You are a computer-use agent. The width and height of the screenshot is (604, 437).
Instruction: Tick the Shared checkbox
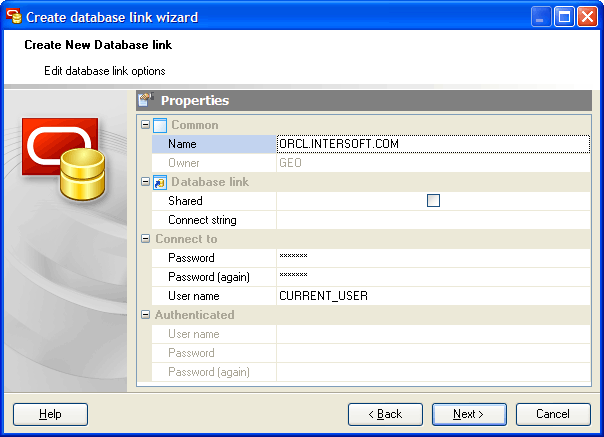(433, 200)
